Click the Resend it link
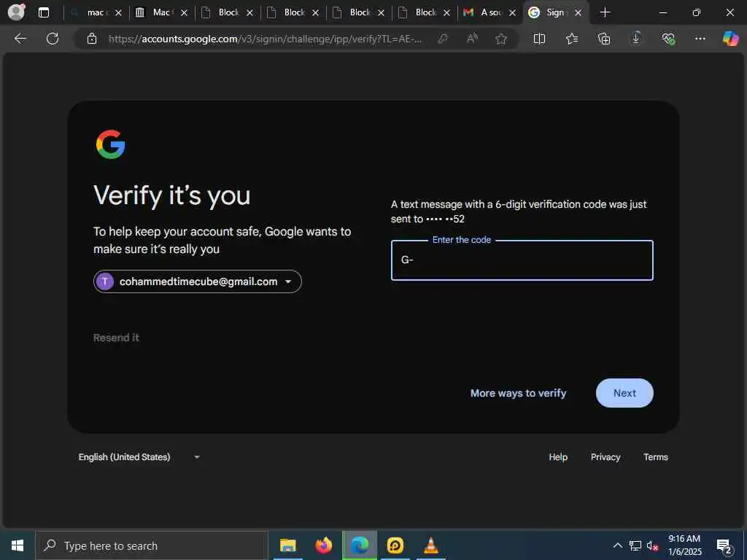Screen dimensions: 747x560 point(116,338)
